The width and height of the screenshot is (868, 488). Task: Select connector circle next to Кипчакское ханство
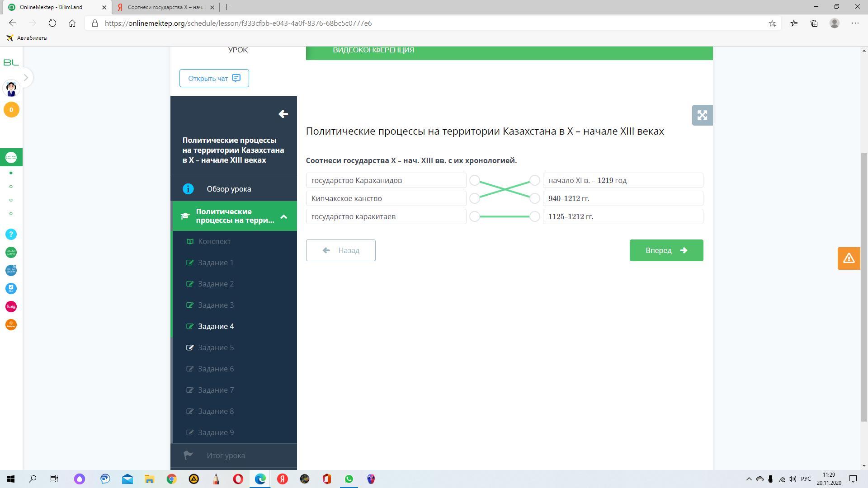click(474, 198)
